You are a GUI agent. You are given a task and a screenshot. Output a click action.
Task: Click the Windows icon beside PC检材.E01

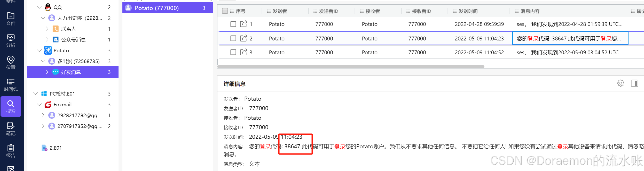[x=44, y=94]
